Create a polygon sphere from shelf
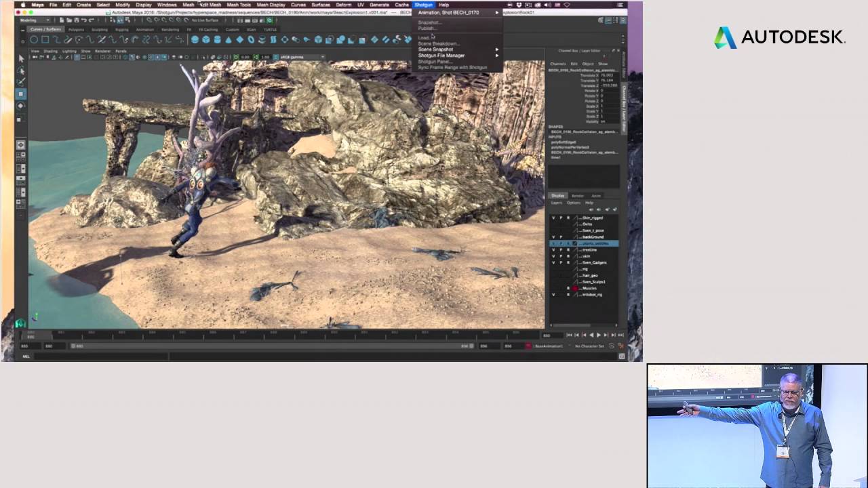This screenshot has width=868, height=488. point(195,40)
